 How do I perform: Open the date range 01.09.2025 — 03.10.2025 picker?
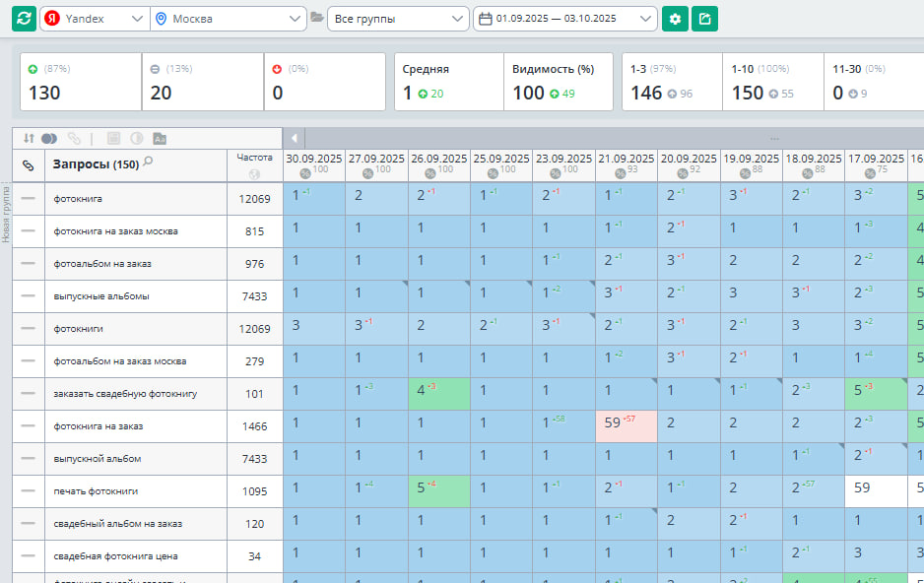565,19
